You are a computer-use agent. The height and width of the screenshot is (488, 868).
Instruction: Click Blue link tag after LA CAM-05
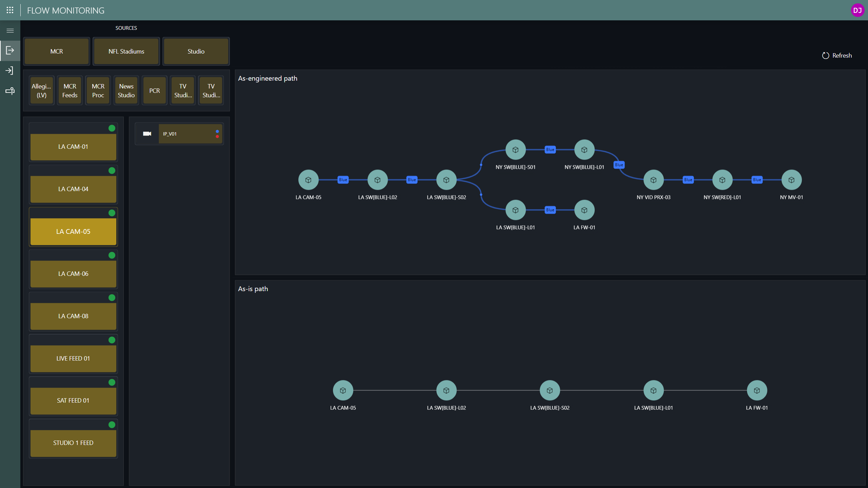point(343,180)
